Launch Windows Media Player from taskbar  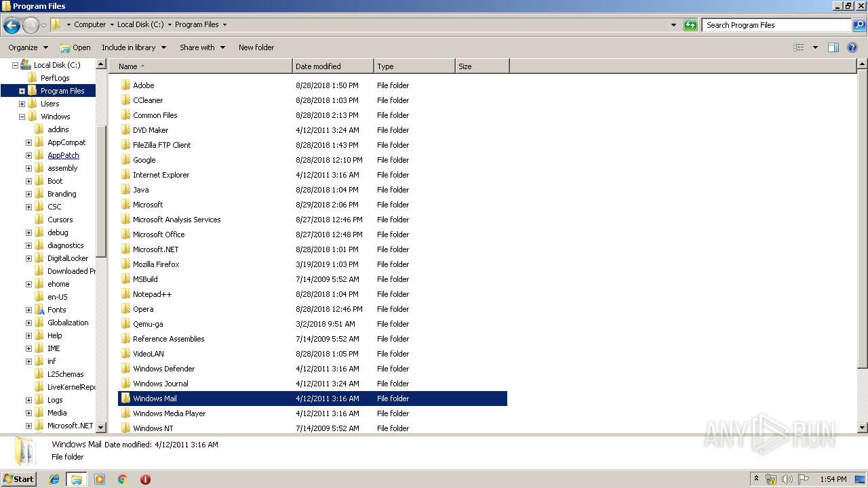[x=100, y=479]
